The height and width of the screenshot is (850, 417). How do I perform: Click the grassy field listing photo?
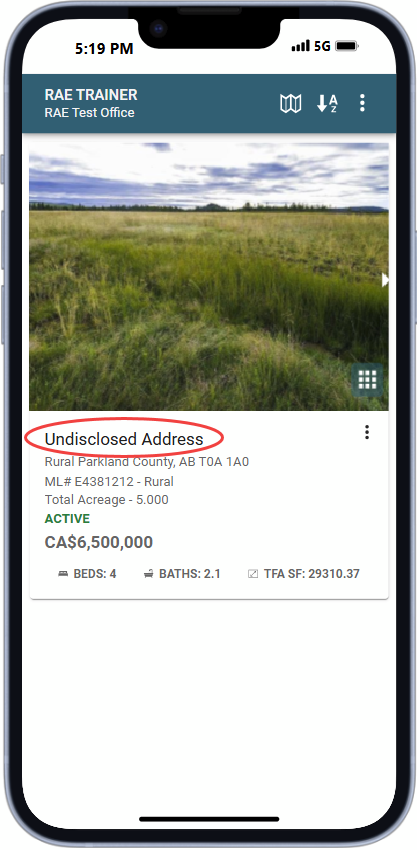tap(209, 276)
